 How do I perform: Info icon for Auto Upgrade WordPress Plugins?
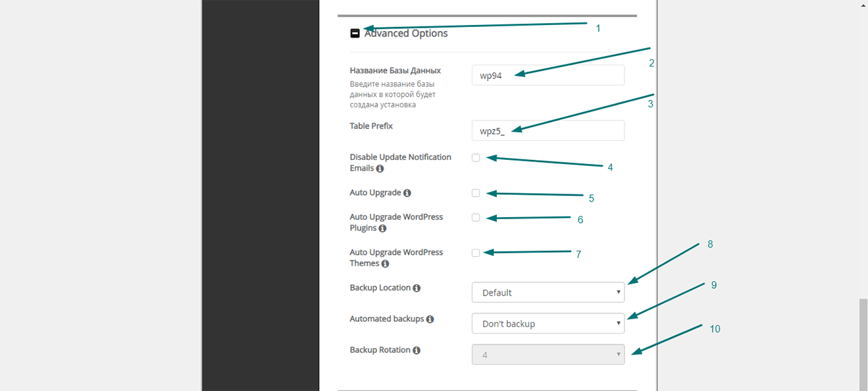tap(383, 228)
